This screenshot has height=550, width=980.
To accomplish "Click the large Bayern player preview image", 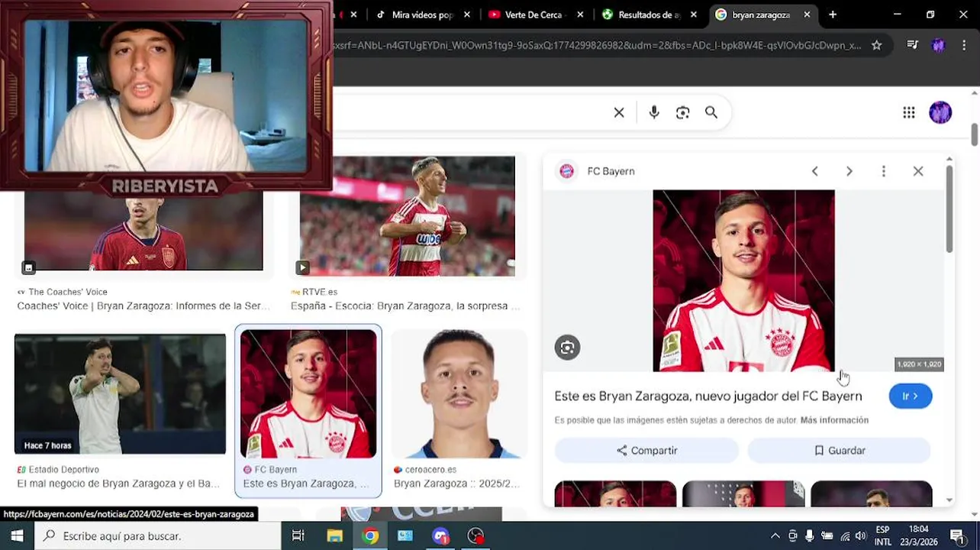I will [x=743, y=280].
